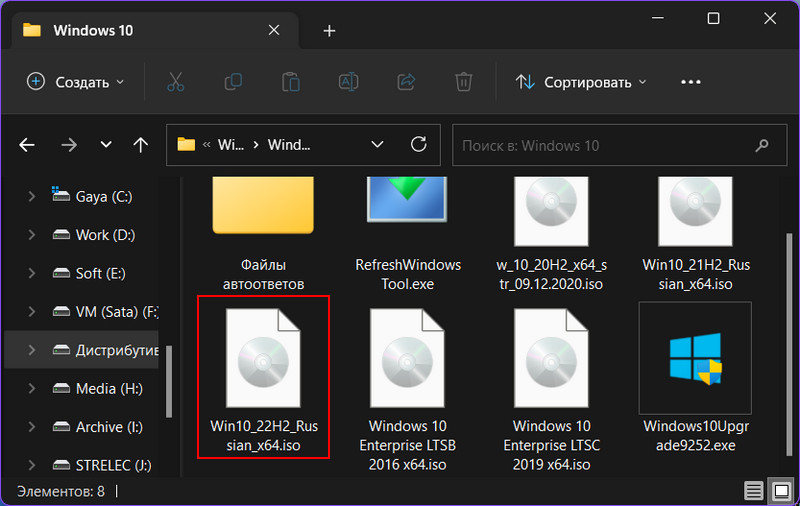This screenshot has height=506, width=800.
Task: Show hidden breadcrumb path chevrons
Action: pos(207,145)
